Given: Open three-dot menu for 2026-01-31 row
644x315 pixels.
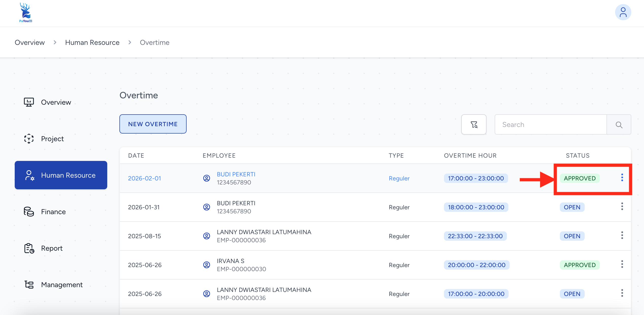Looking at the screenshot, I should click(622, 207).
